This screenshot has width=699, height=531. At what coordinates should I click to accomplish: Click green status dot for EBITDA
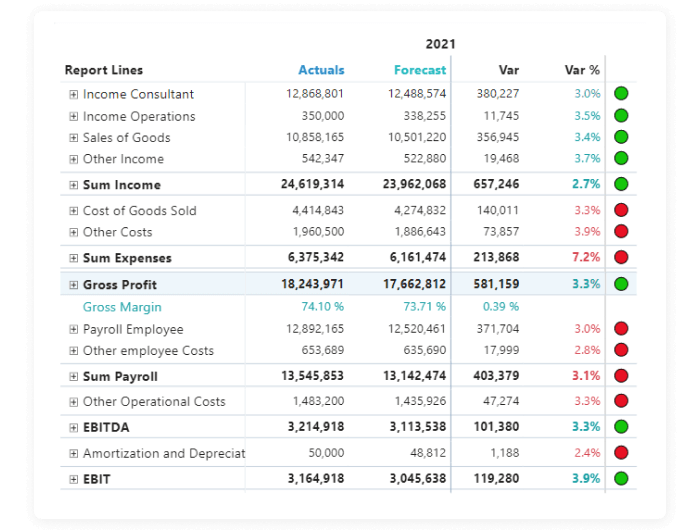pos(621,427)
